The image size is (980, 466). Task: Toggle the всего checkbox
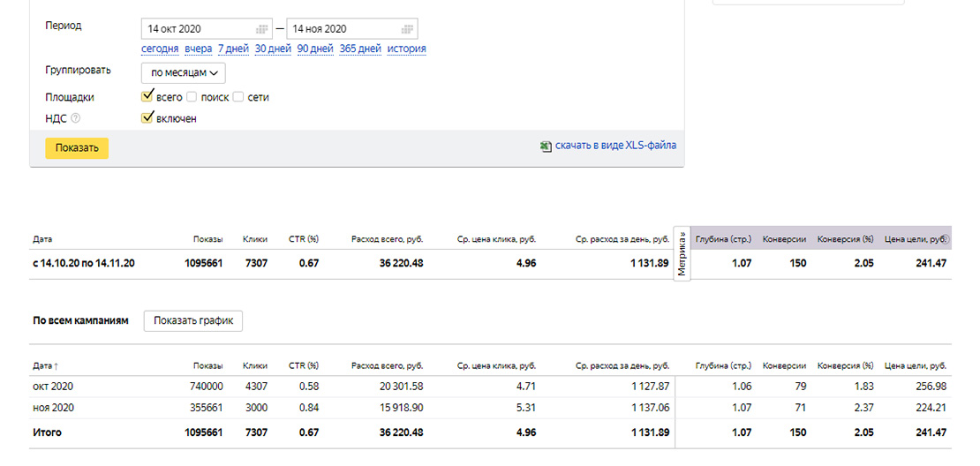[147, 96]
